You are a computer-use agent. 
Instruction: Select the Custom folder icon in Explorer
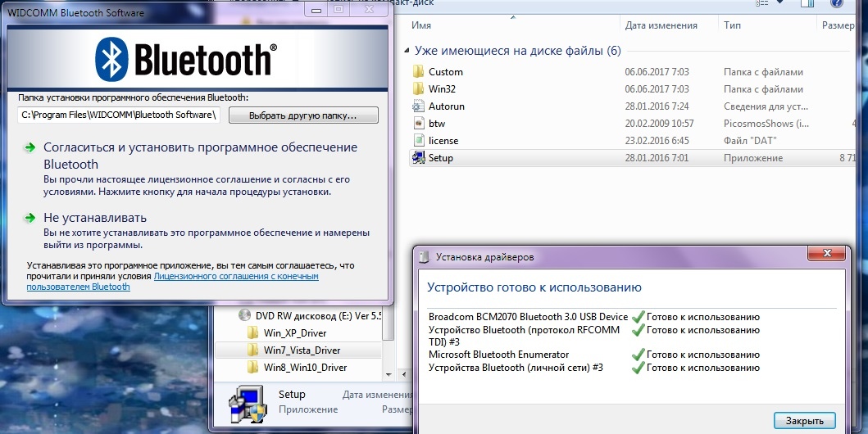(x=418, y=72)
